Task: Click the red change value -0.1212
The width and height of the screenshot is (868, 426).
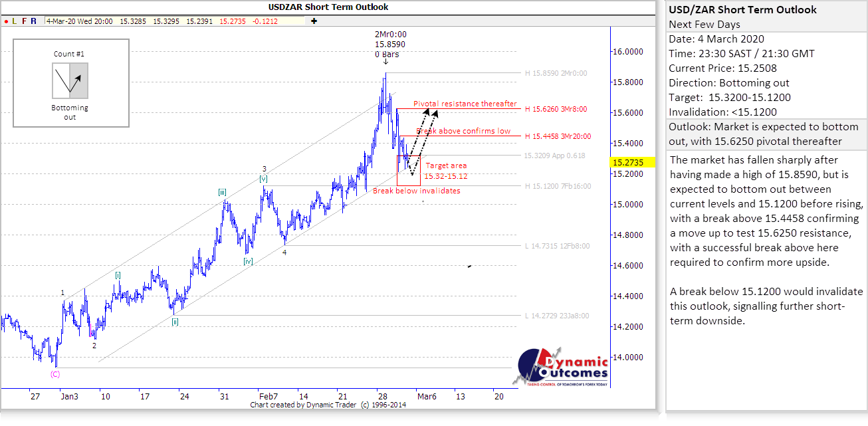Action: [267, 21]
